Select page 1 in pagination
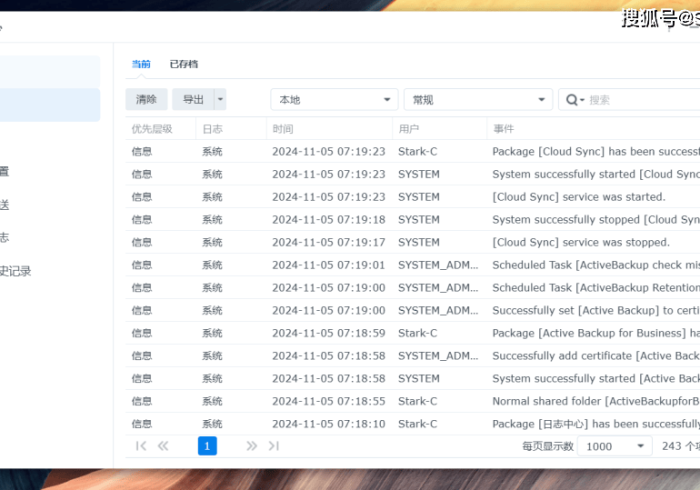The width and height of the screenshot is (700, 490). click(207, 446)
